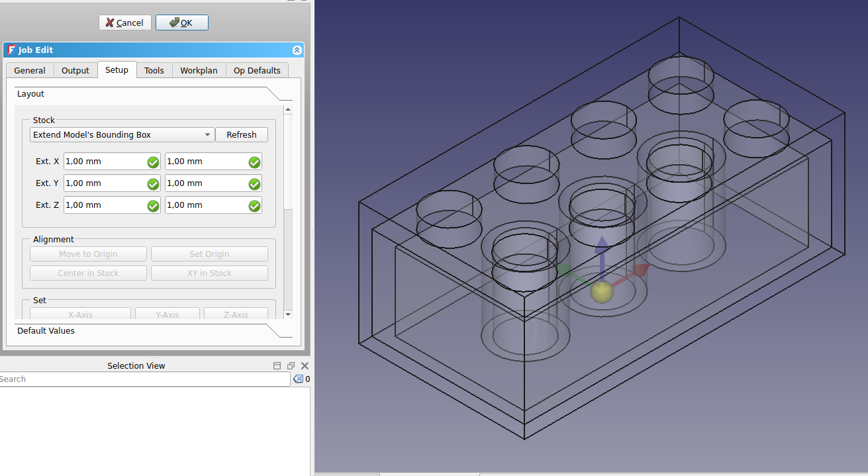868x476 pixels.
Task: Click the scrollbar down arrow in Layout panel
Action: (x=288, y=314)
